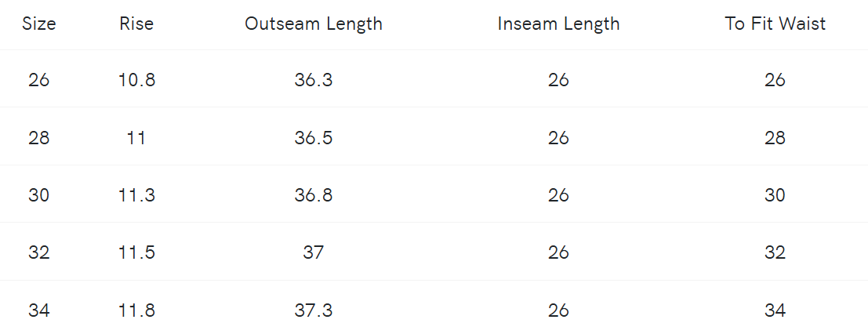The image size is (868, 334).
Task: Click size 34 in the Size column
Action: (39, 310)
